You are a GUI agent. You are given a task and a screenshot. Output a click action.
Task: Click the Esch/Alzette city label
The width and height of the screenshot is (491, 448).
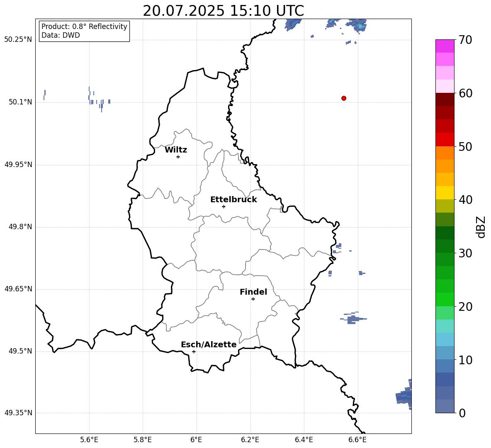pyautogui.click(x=209, y=344)
